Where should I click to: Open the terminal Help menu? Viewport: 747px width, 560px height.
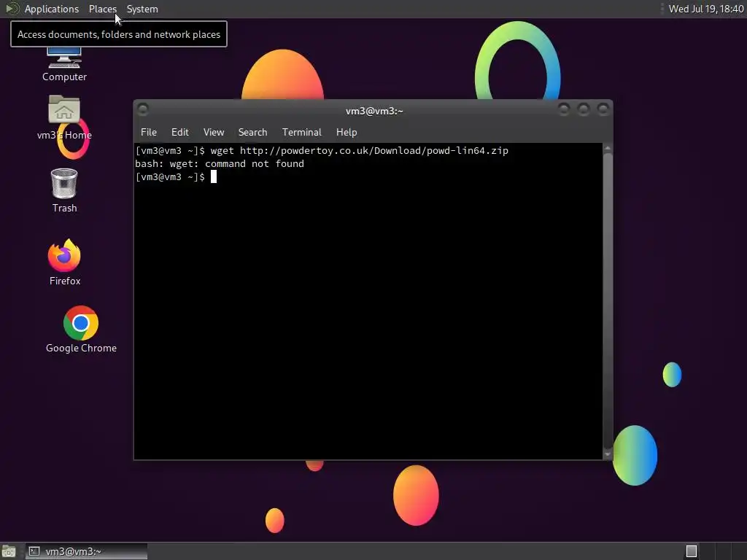point(347,132)
